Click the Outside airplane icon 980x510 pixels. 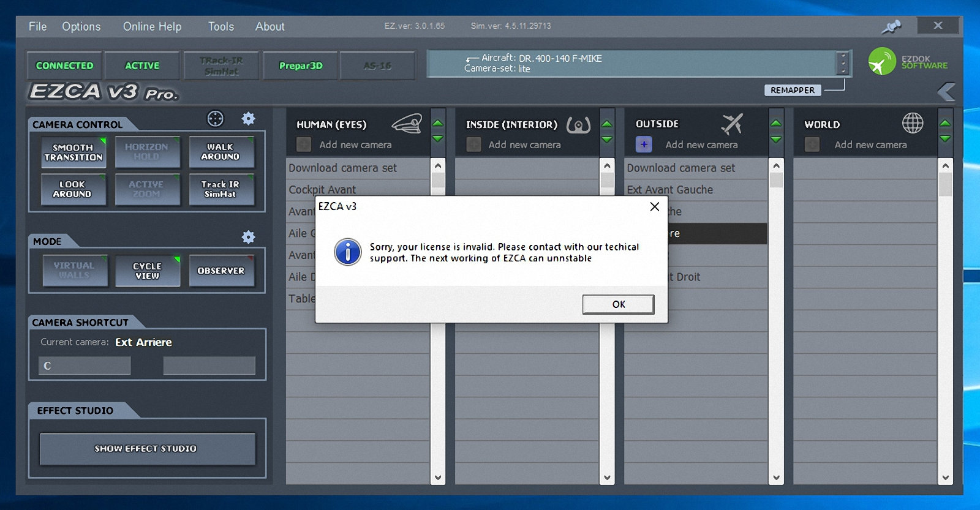coord(731,124)
